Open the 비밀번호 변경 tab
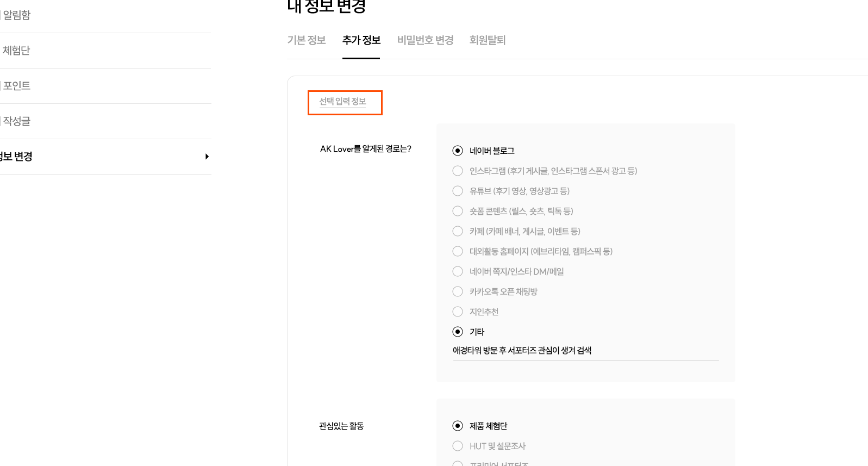Viewport: 868px width, 466px height. click(425, 40)
